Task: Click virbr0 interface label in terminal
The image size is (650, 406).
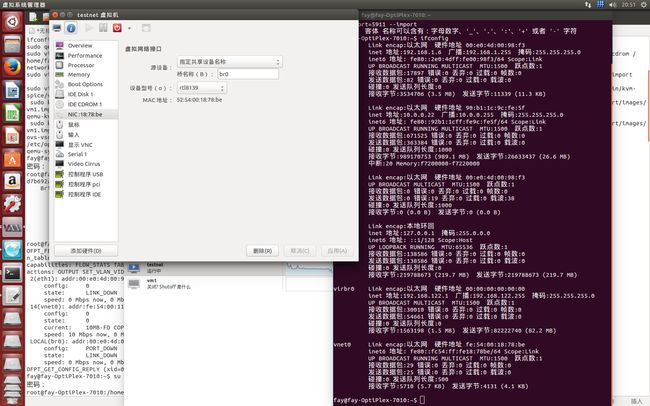Action: coord(344,289)
